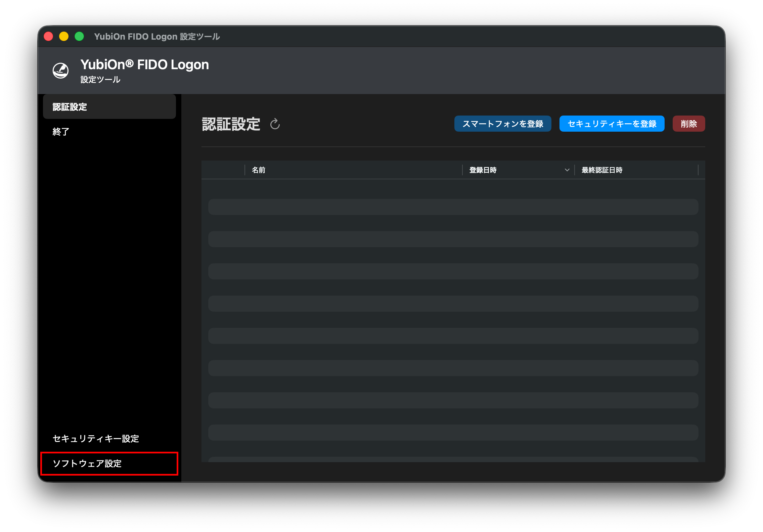Click the red close window button

[49, 36]
